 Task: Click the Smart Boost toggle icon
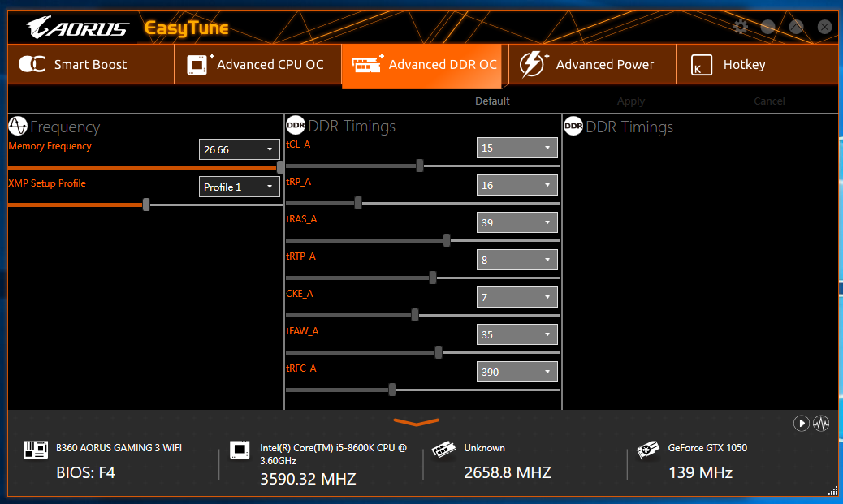pos(32,64)
